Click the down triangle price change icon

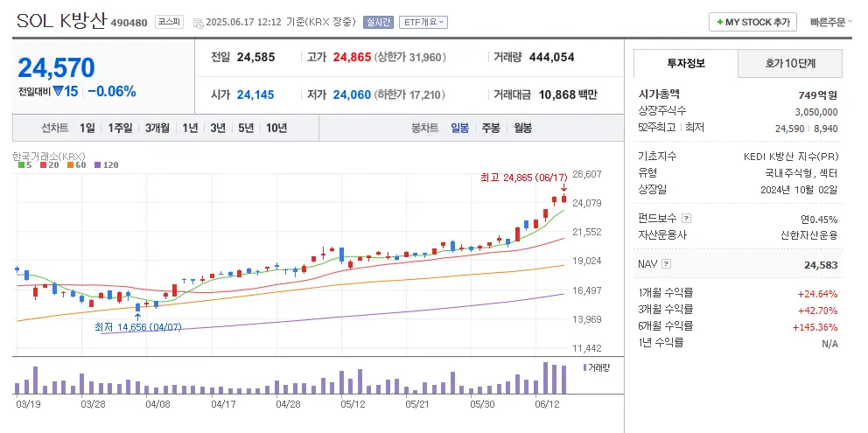[x=58, y=91]
